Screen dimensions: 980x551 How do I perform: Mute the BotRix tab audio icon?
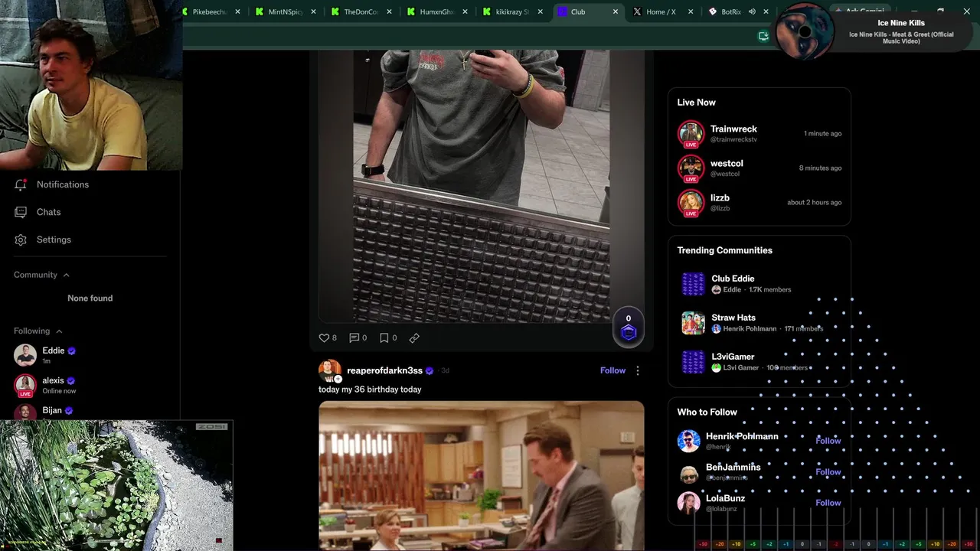click(752, 11)
